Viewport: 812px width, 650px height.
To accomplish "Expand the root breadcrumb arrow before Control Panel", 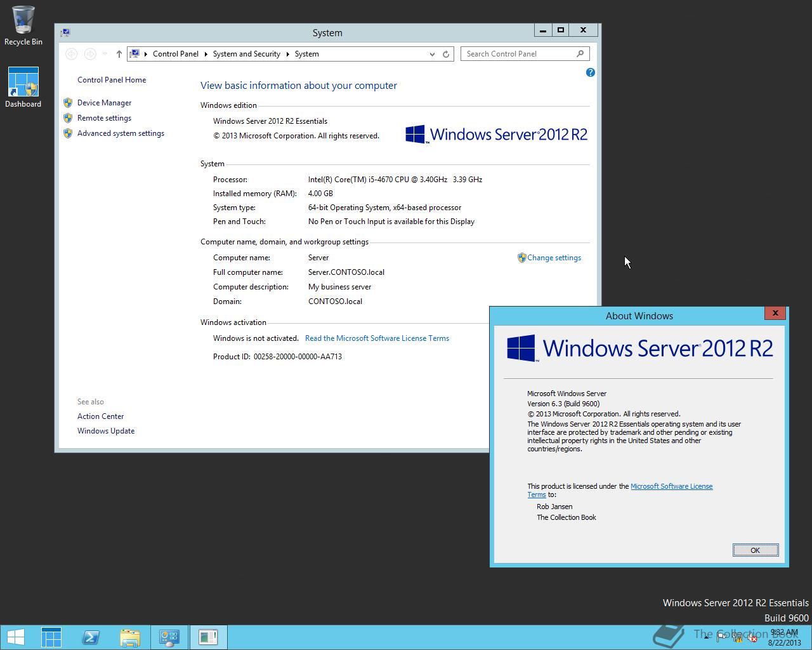I will [x=146, y=54].
